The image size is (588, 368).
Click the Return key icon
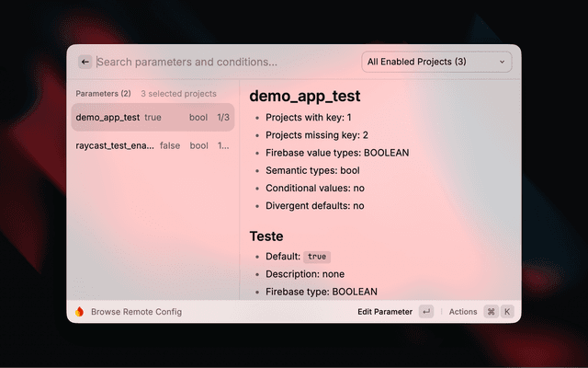pyautogui.click(x=426, y=312)
